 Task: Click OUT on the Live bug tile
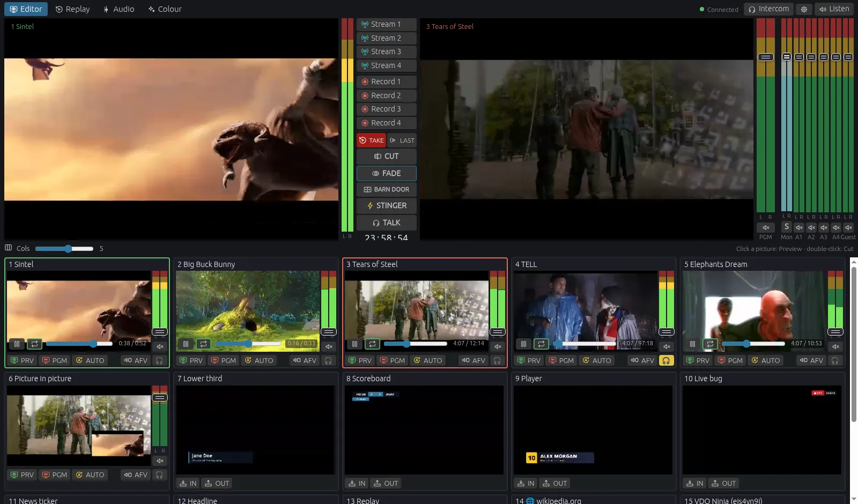[724, 483]
